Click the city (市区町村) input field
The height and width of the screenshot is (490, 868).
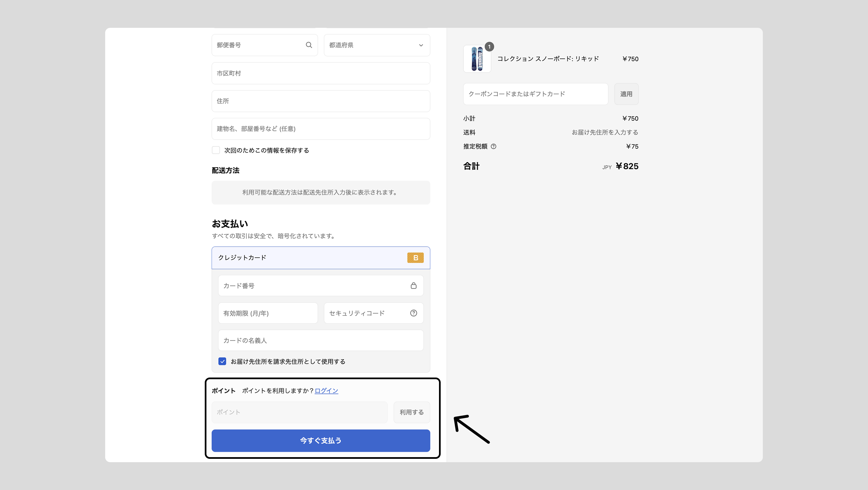coord(320,73)
